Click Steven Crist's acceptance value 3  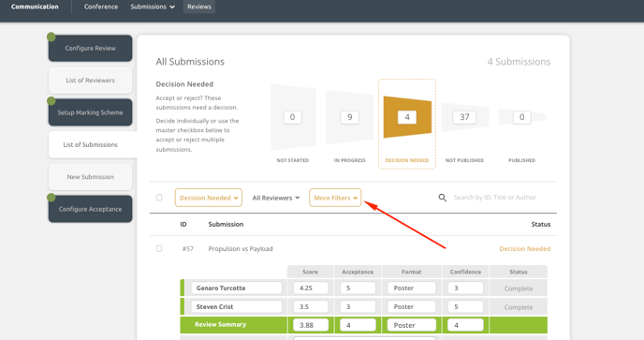(x=358, y=306)
